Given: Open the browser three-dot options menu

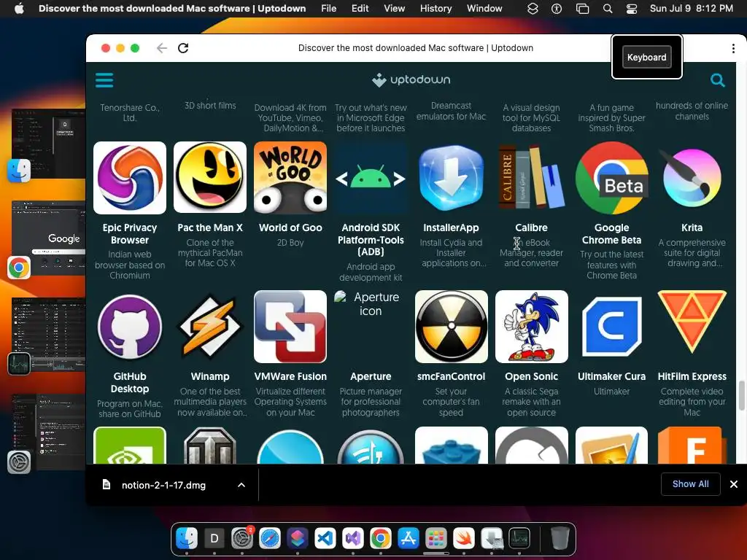Looking at the screenshot, I should tap(733, 48).
